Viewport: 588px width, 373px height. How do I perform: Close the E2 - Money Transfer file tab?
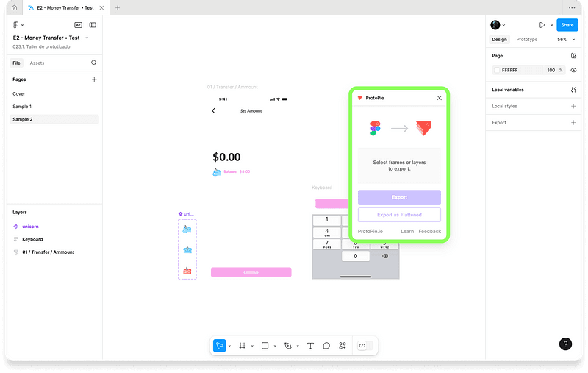tap(101, 7)
